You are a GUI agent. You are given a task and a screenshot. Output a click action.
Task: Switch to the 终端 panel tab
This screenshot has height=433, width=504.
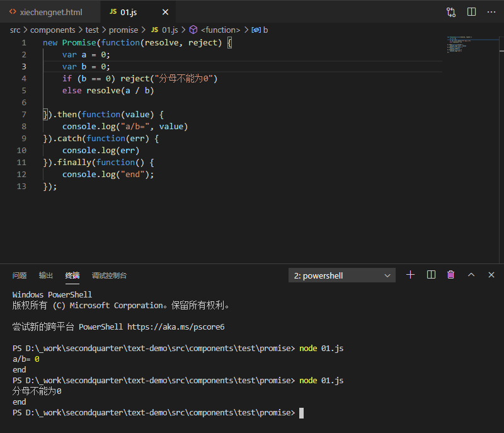coord(72,275)
